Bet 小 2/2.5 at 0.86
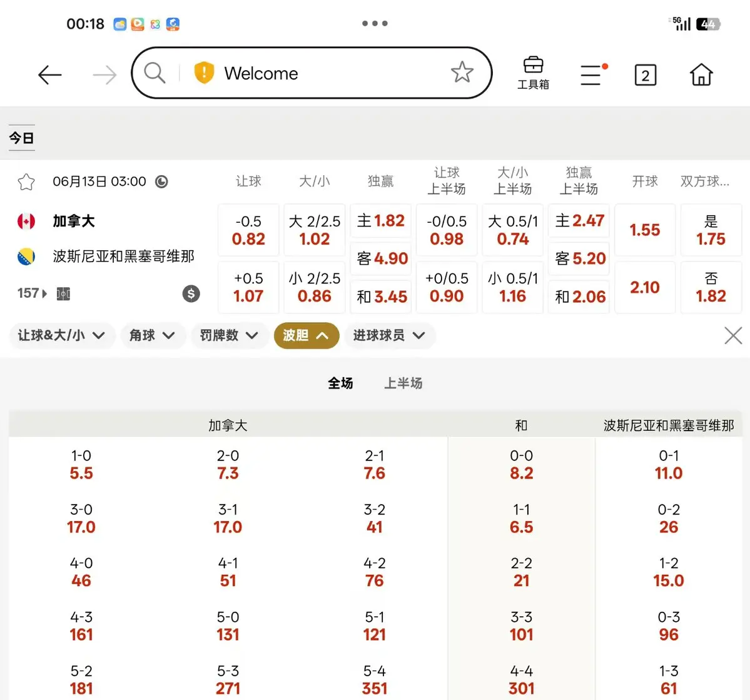This screenshot has width=750, height=700. (x=314, y=287)
